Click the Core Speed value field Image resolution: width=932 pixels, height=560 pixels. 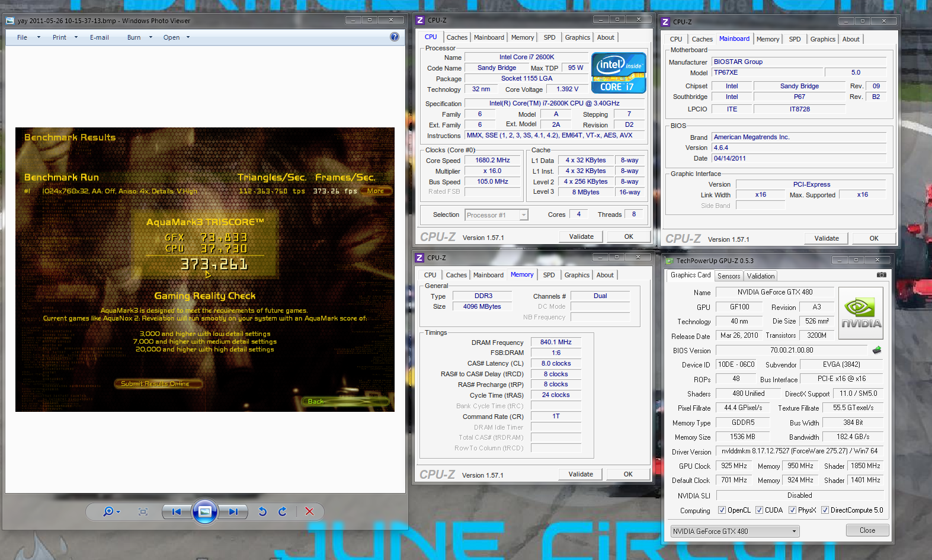(493, 160)
